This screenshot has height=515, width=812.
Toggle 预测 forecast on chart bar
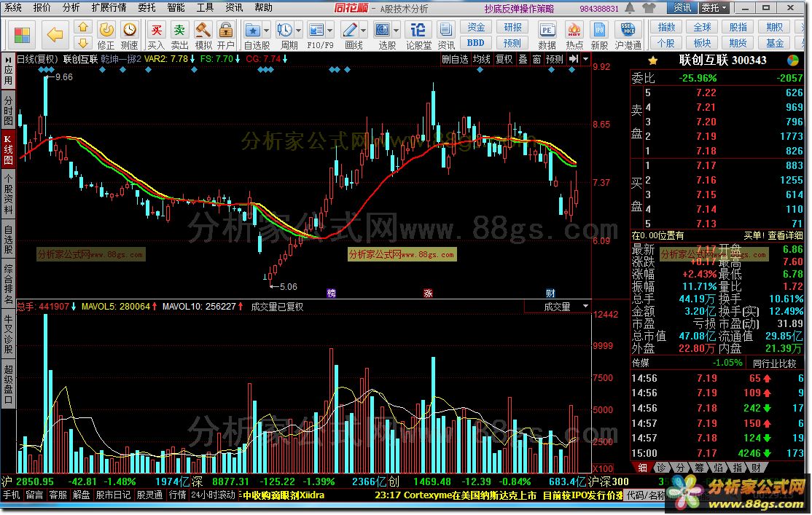coord(554,59)
